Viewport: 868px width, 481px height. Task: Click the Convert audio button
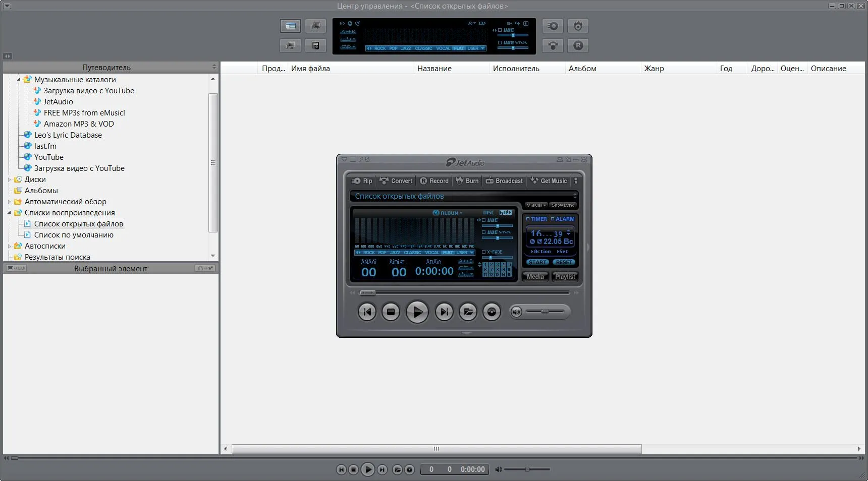click(x=396, y=181)
